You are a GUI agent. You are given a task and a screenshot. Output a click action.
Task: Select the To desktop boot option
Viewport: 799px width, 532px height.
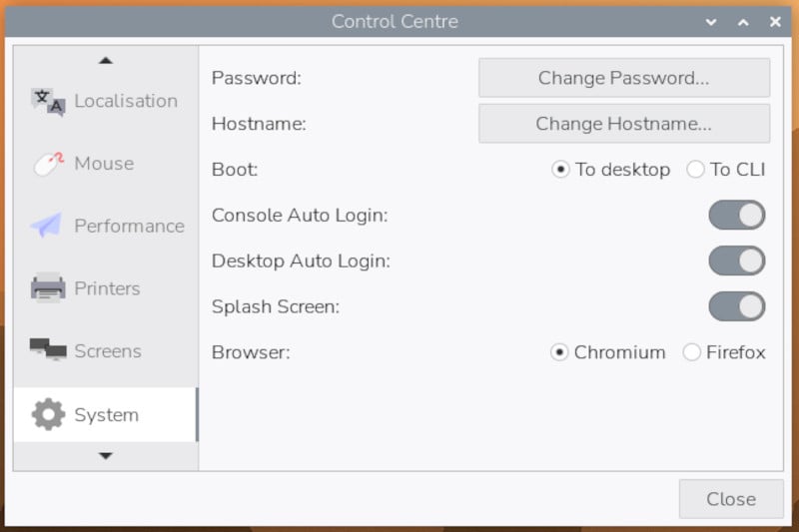561,170
